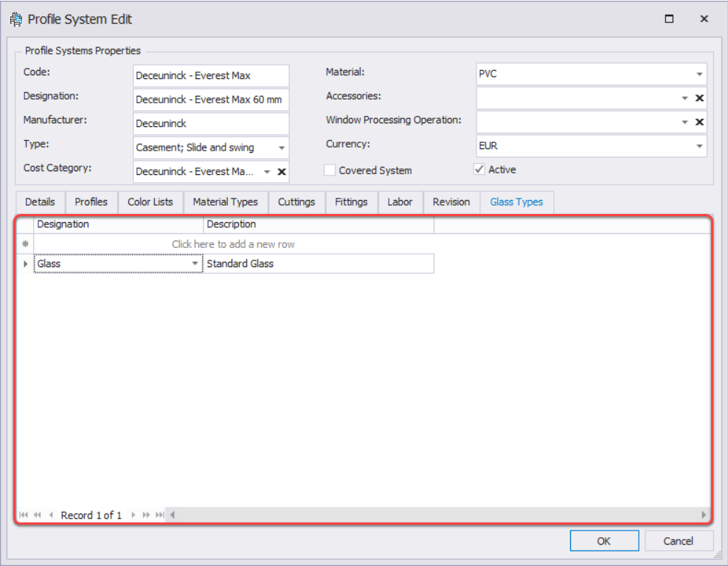Expand the Currency dropdown
The height and width of the screenshot is (566, 728).
click(698, 147)
